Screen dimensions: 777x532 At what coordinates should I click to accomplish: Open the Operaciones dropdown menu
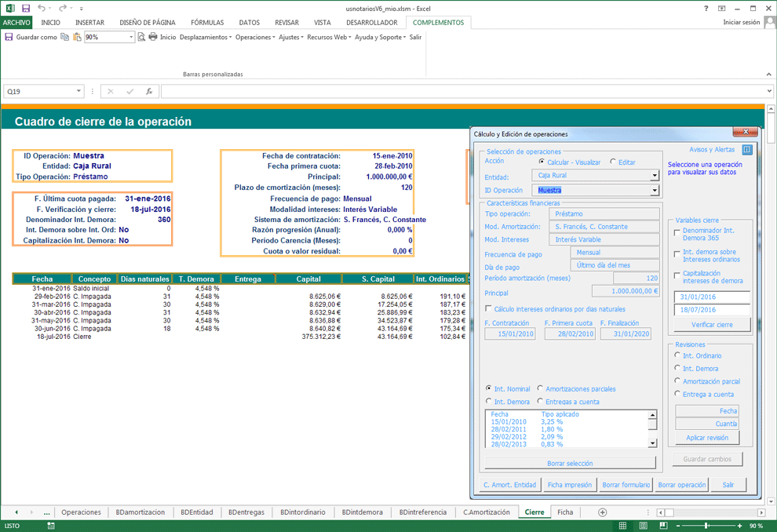click(x=255, y=37)
